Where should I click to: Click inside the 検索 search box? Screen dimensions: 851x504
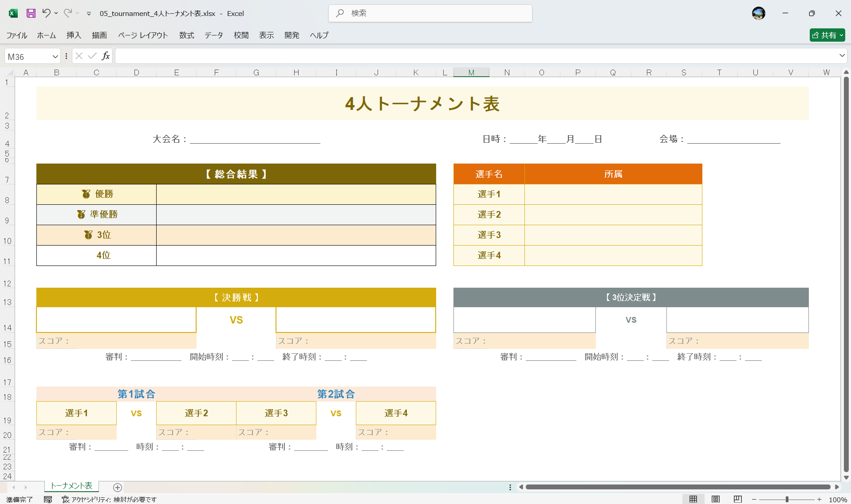(429, 13)
